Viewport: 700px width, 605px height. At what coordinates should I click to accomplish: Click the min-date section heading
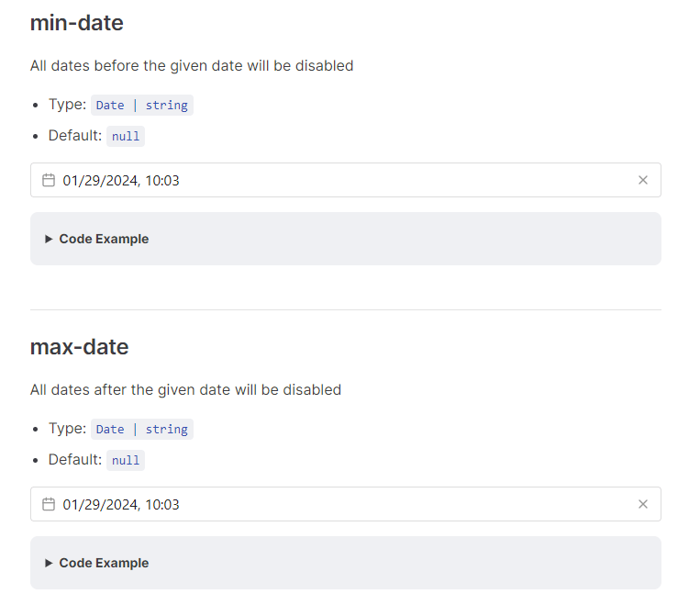pos(77,23)
